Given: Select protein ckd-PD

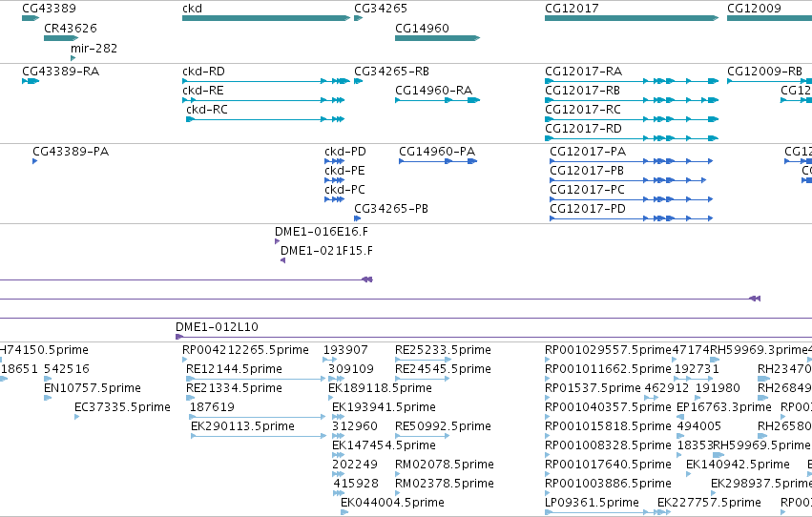Looking at the screenshot, I should 335,161.
